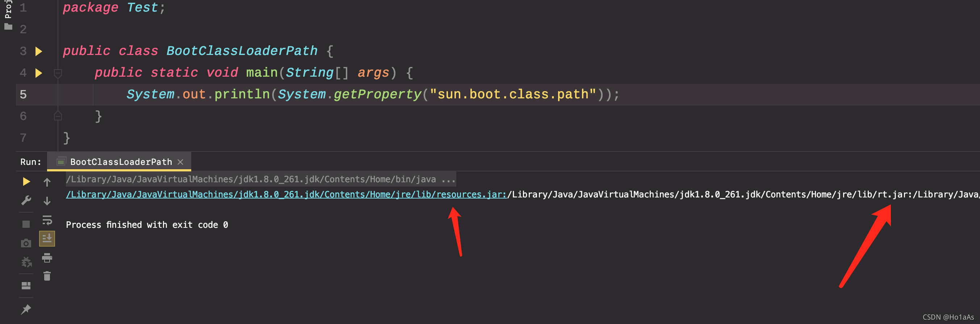Close the BootClassLoaderPath run tab
This screenshot has height=324, width=980.
pos(180,162)
